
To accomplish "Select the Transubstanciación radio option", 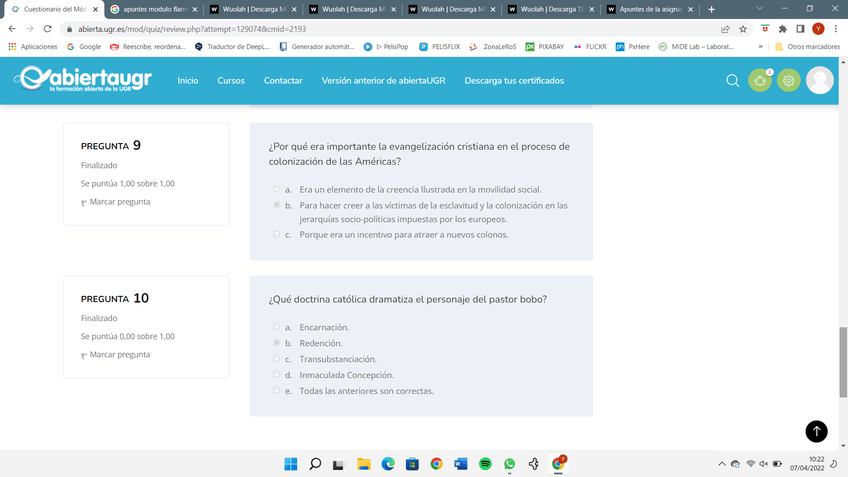I will [x=276, y=359].
